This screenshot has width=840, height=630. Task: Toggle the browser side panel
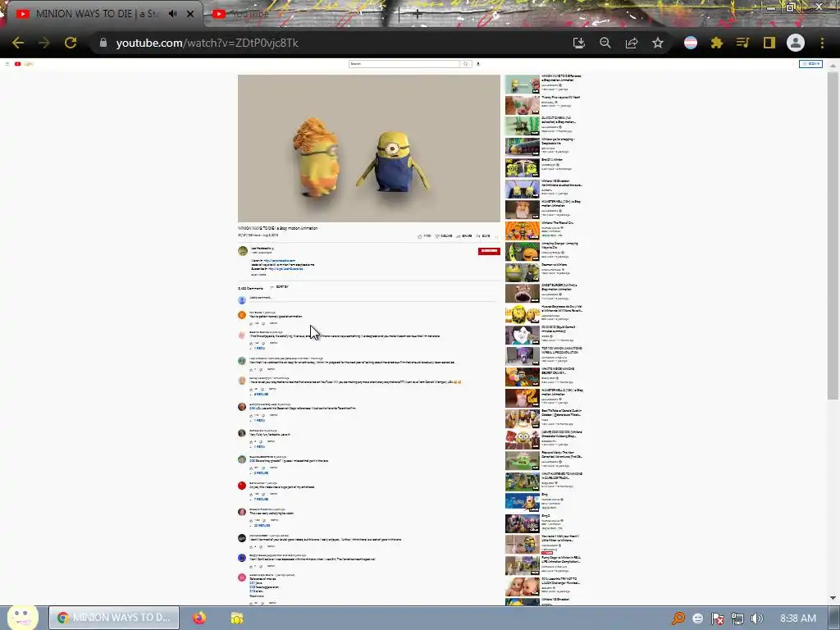pyautogui.click(x=769, y=43)
